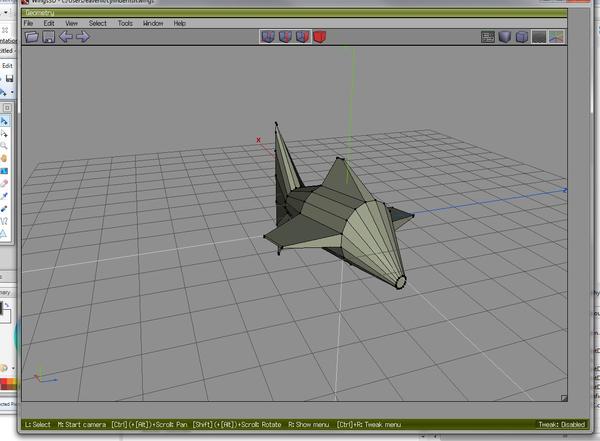600x441 pixels.
Task: Open Edit menu in the background window
Action: (x=7, y=66)
